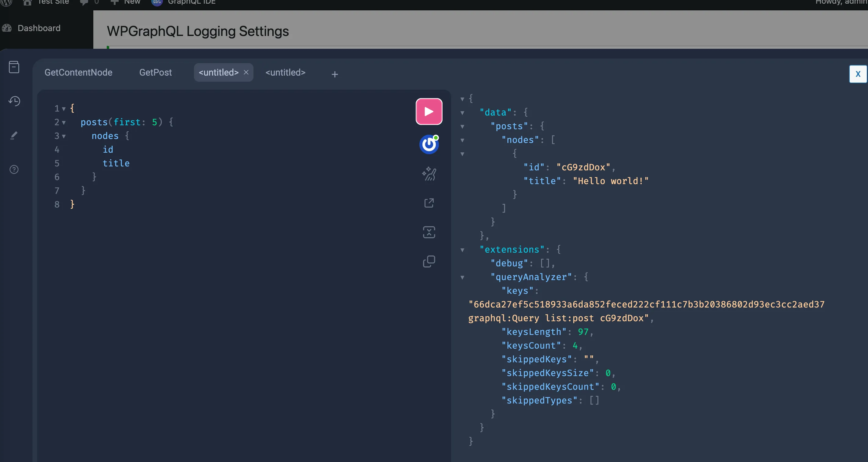Click the prettify query icon
The width and height of the screenshot is (868, 462).
tap(429, 174)
